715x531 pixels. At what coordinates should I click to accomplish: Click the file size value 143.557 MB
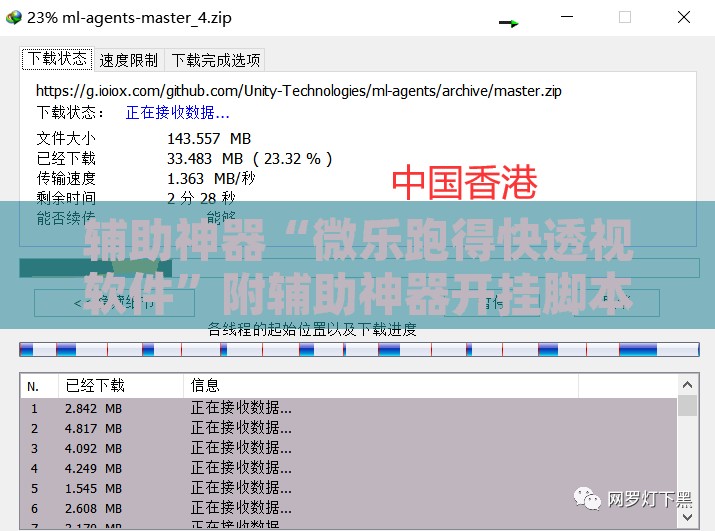pyautogui.click(x=209, y=138)
